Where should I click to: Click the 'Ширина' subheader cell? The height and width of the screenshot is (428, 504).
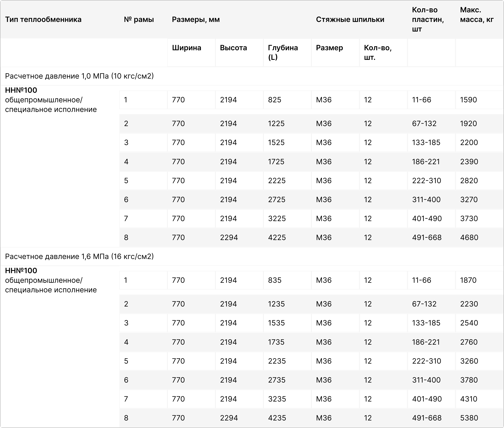[186, 48]
